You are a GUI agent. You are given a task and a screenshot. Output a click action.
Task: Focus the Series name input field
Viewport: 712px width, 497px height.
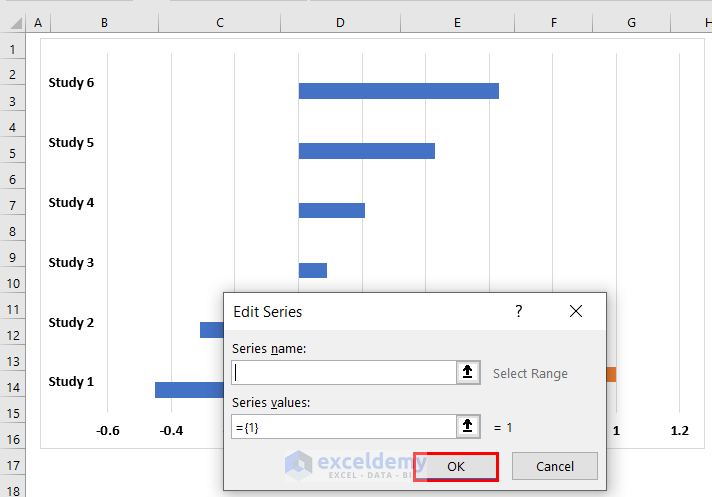coord(343,373)
